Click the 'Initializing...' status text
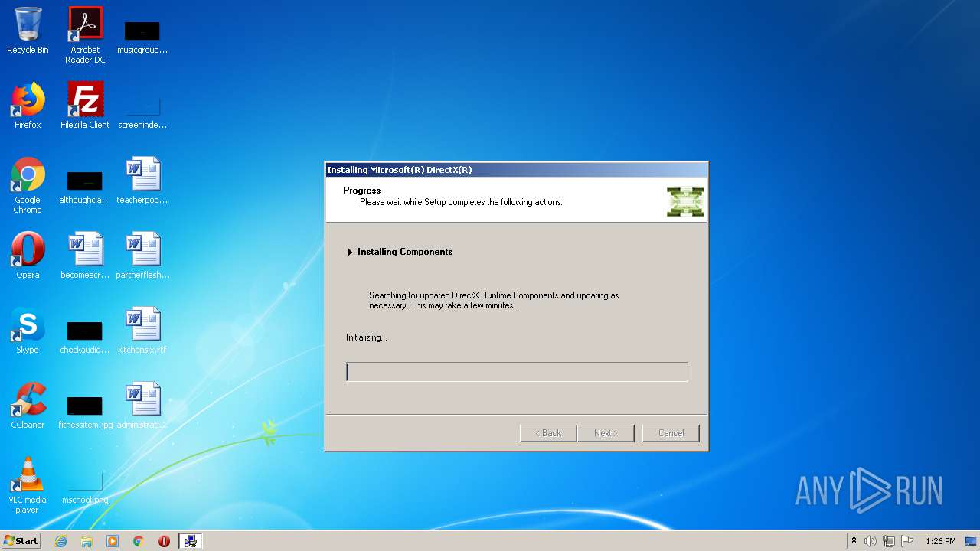This screenshot has height=551, width=980. point(367,337)
